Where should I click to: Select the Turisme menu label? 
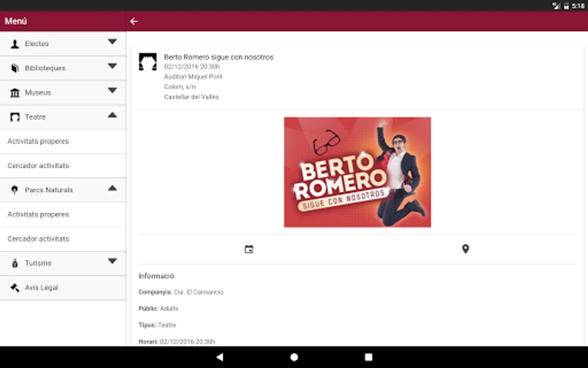click(38, 263)
